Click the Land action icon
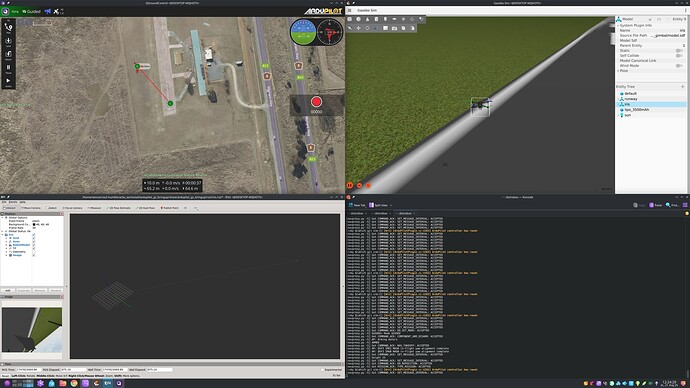690x388 pixels. click(8, 42)
